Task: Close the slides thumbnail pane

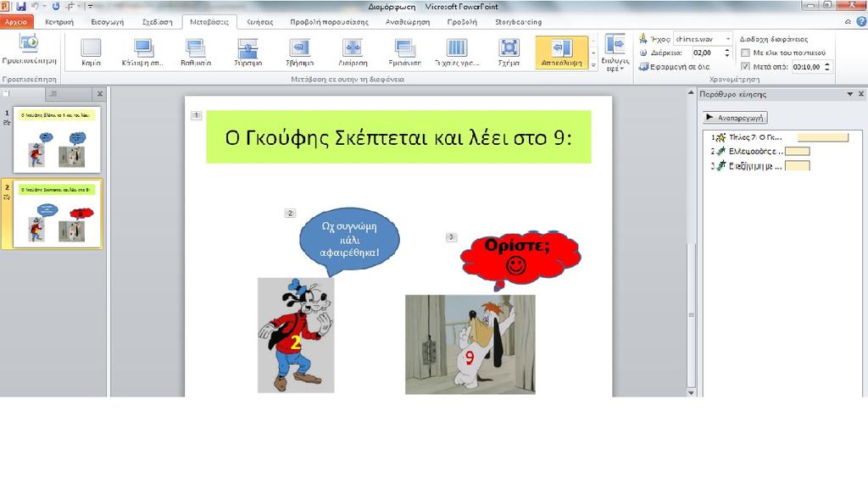Action: (100, 94)
